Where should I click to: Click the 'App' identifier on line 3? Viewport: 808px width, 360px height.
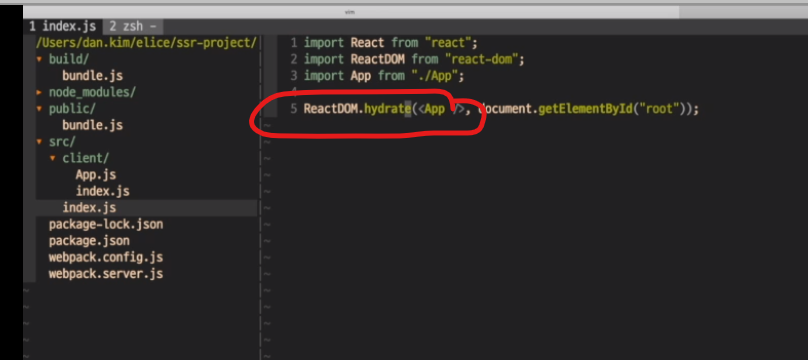tap(361, 76)
